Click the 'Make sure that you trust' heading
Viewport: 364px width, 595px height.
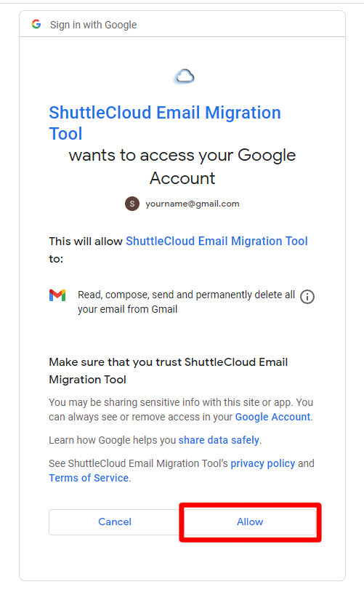coord(169,371)
